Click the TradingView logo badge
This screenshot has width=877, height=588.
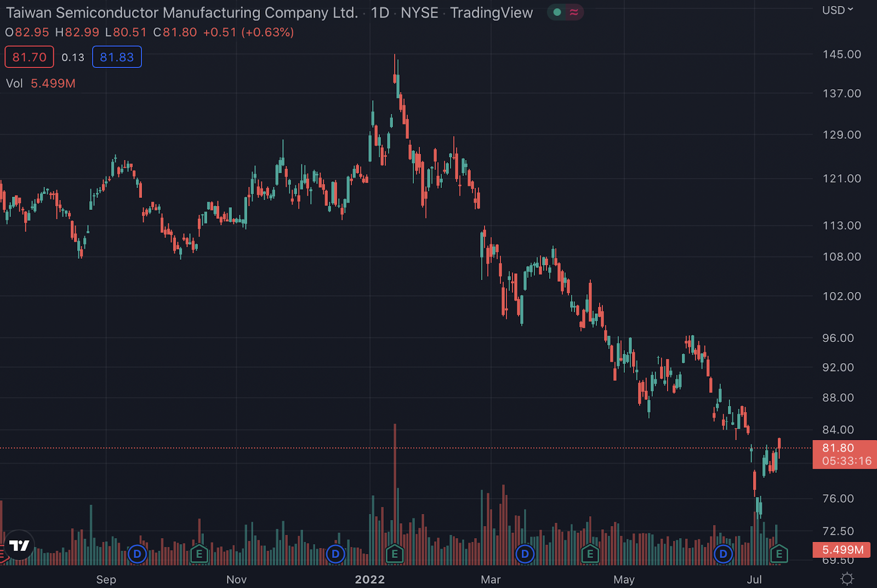point(19,545)
